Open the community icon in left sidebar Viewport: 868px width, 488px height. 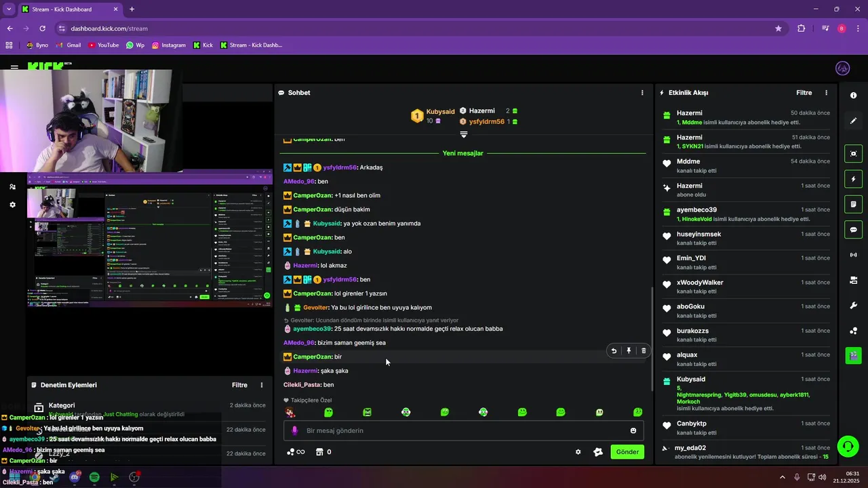12,186
